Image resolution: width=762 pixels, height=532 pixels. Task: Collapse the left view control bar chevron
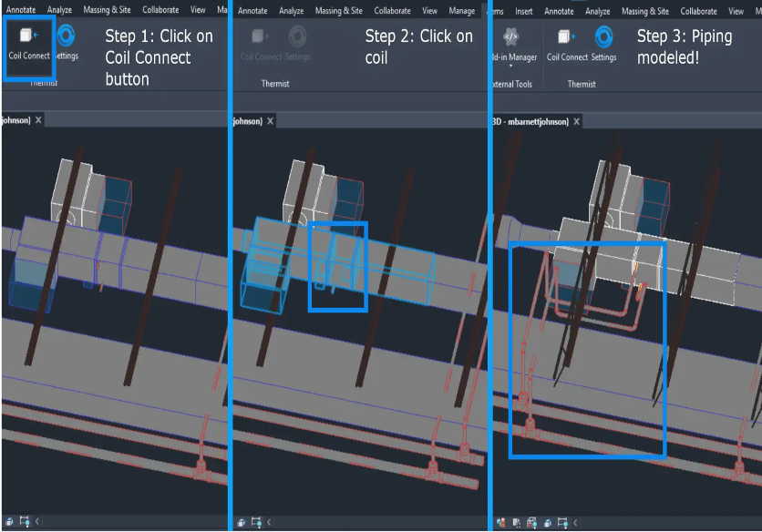(x=37, y=522)
